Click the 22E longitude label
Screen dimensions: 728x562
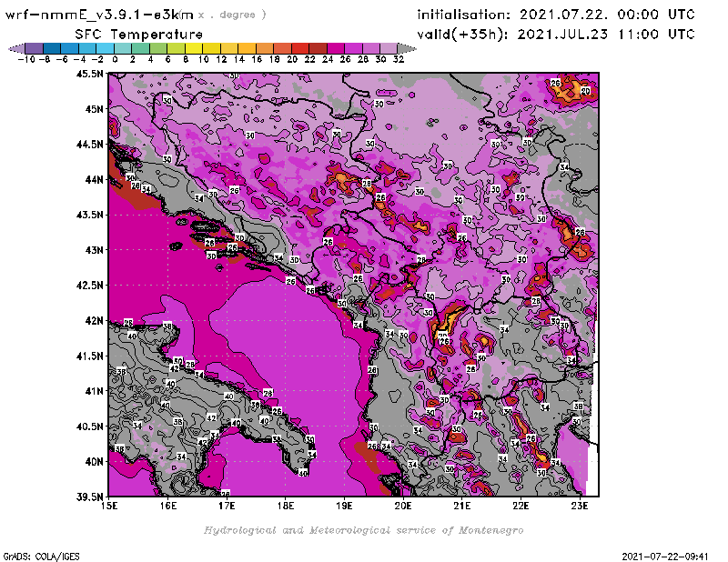click(x=521, y=506)
